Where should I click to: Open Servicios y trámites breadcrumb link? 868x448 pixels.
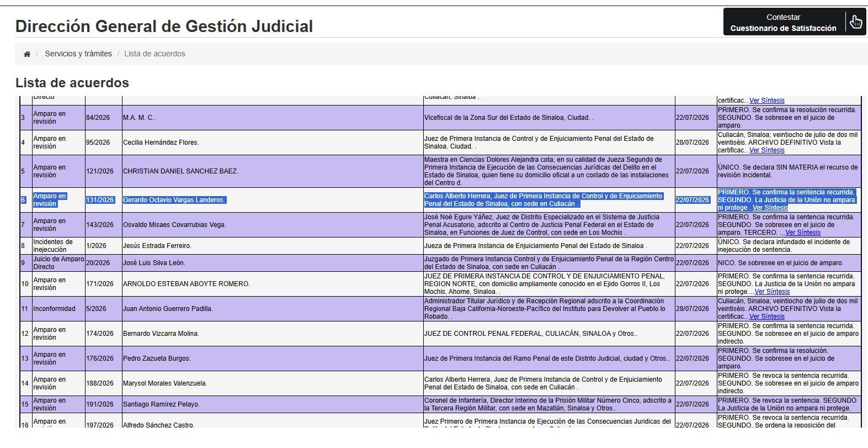click(x=78, y=54)
